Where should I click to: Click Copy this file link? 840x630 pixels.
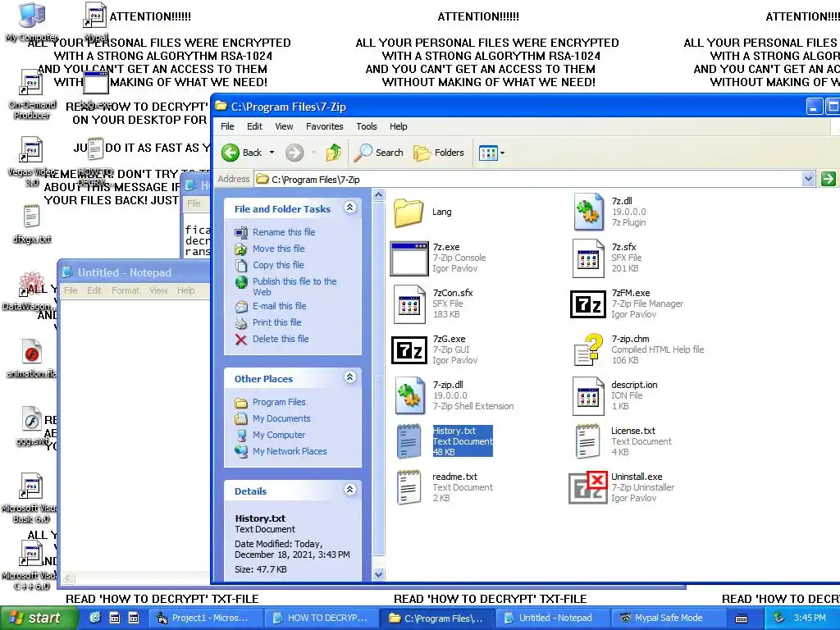278,265
